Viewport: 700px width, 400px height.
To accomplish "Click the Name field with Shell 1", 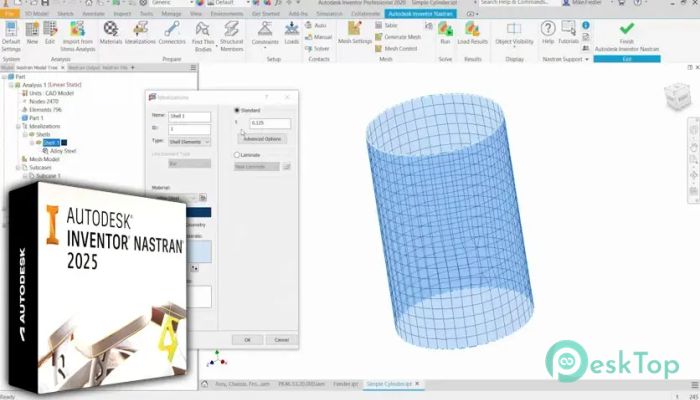I will 190,117.
